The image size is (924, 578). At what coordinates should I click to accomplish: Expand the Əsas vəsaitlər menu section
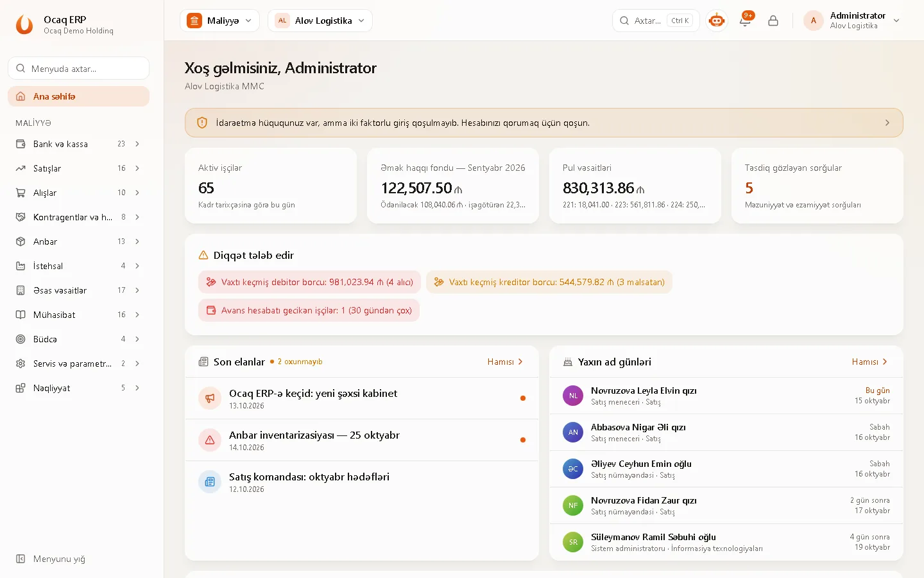pyautogui.click(x=137, y=290)
